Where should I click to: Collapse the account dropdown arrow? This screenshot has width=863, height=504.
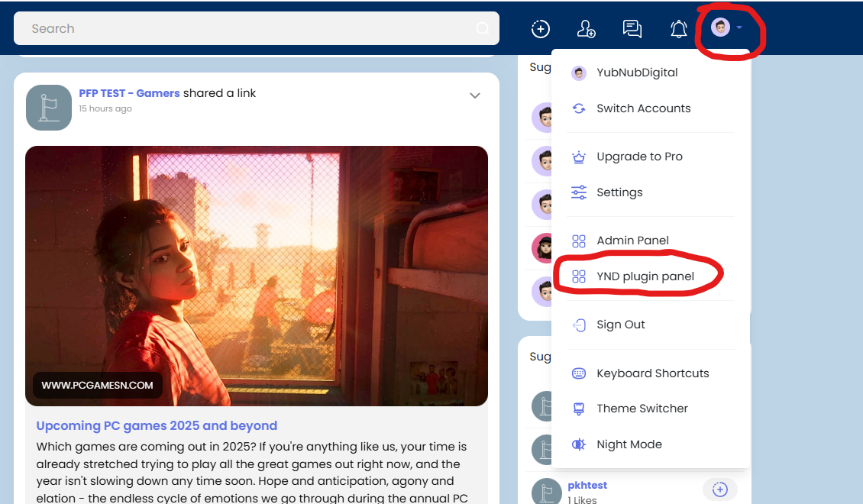(x=739, y=27)
